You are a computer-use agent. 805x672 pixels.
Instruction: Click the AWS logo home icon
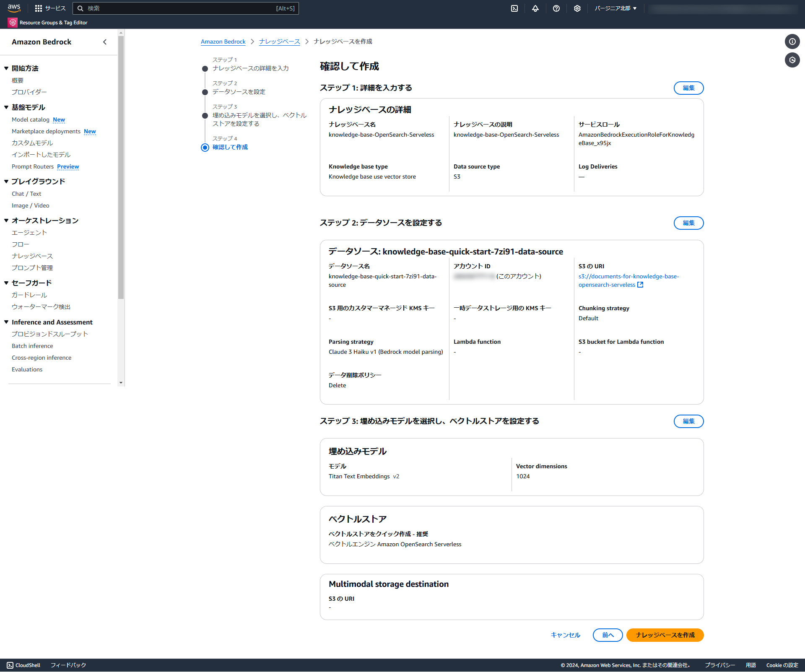pos(14,8)
